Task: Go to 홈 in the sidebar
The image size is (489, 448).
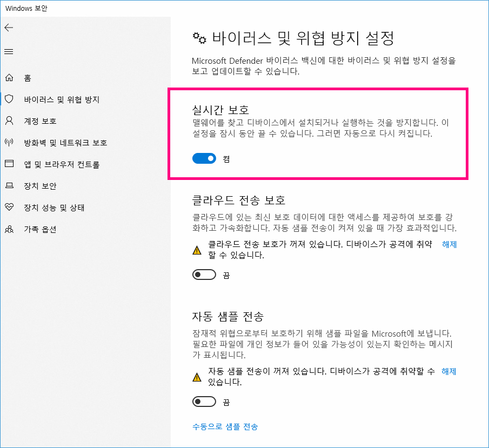Action: coord(28,78)
